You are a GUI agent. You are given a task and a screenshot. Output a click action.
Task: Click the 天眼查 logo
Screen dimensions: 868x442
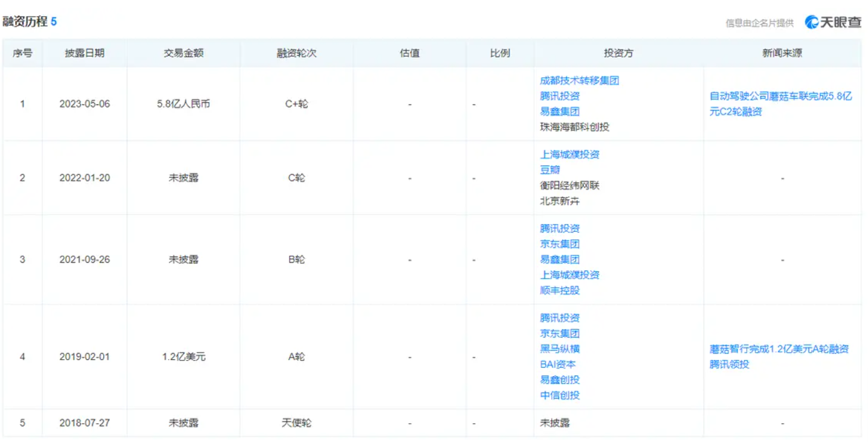pyautogui.click(x=832, y=22)
